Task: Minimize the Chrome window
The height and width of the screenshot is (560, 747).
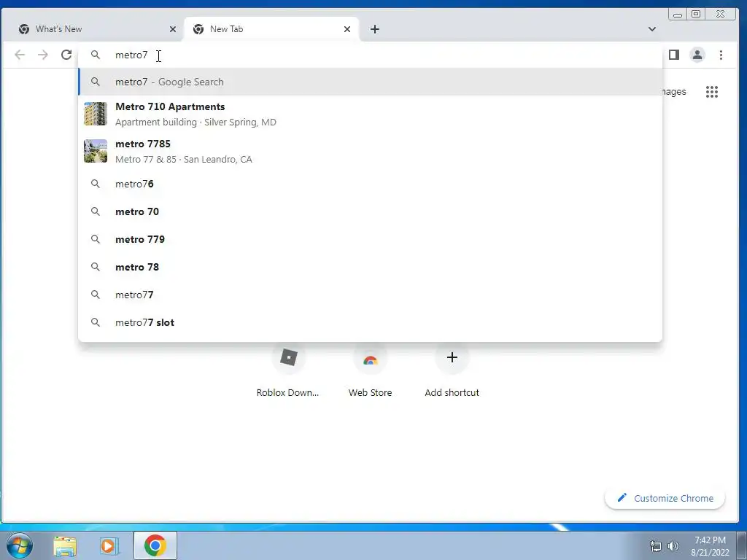Action: pos(678,15)
